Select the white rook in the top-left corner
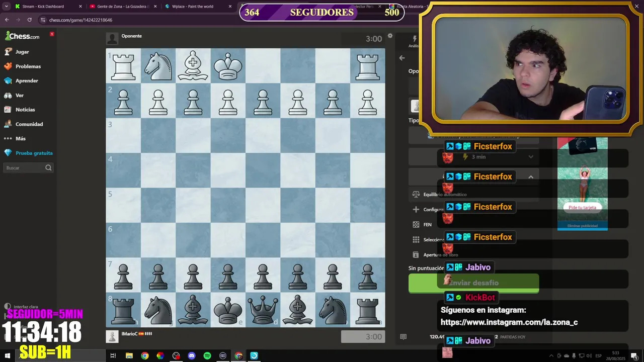Image resolution: width=644 pixels, height=362 pixels. pos(123,65)
